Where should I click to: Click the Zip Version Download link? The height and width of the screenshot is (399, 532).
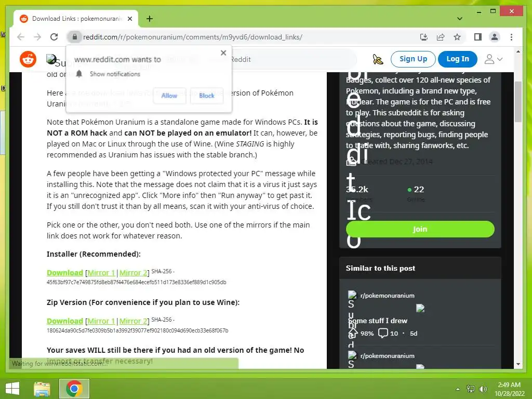(65, 321)
